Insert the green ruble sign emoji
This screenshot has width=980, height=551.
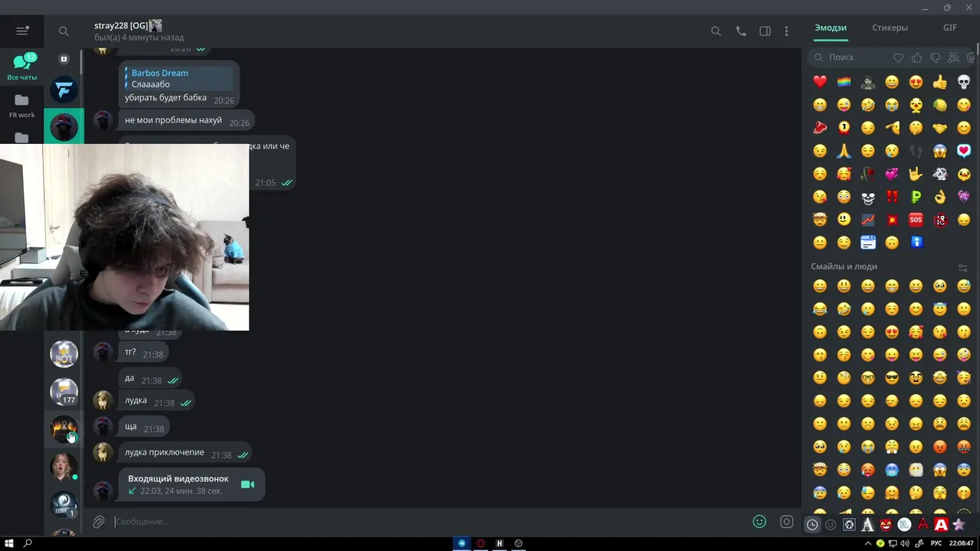click(916, 197)
